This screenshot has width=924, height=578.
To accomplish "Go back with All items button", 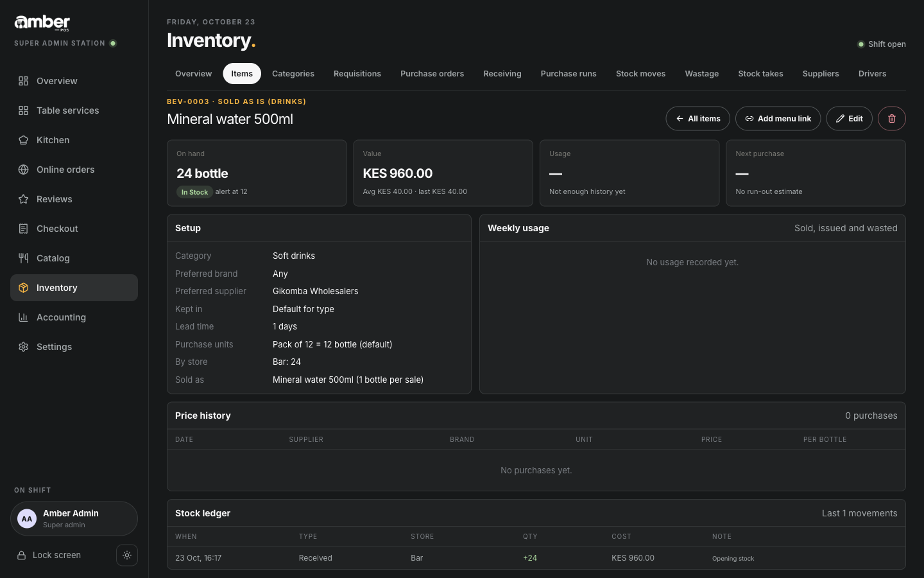I will (698, 118).
